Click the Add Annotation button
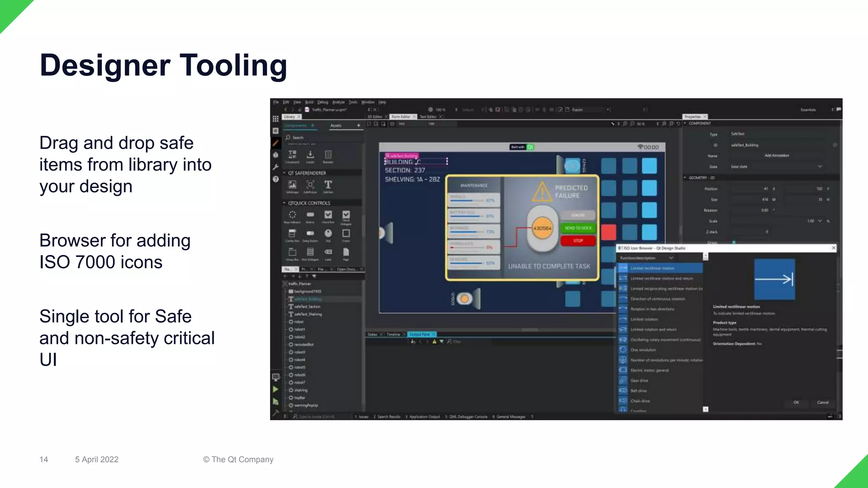 [777, 155]
